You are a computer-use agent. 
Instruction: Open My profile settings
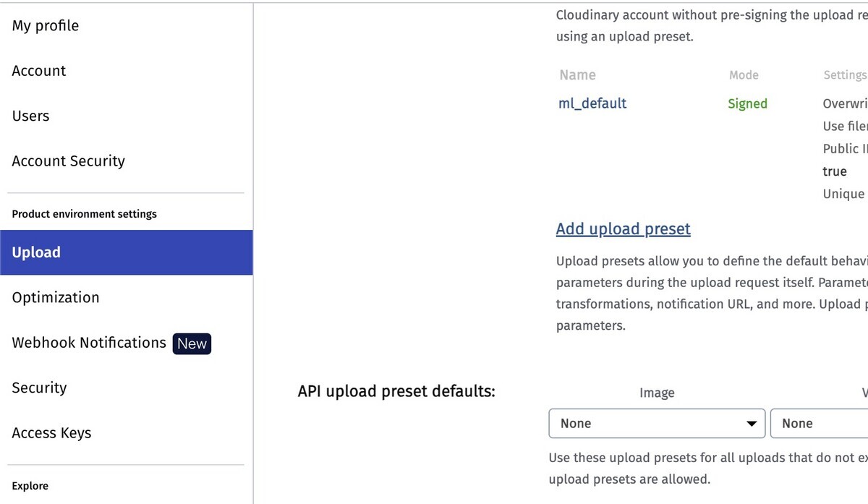point(45,25)
